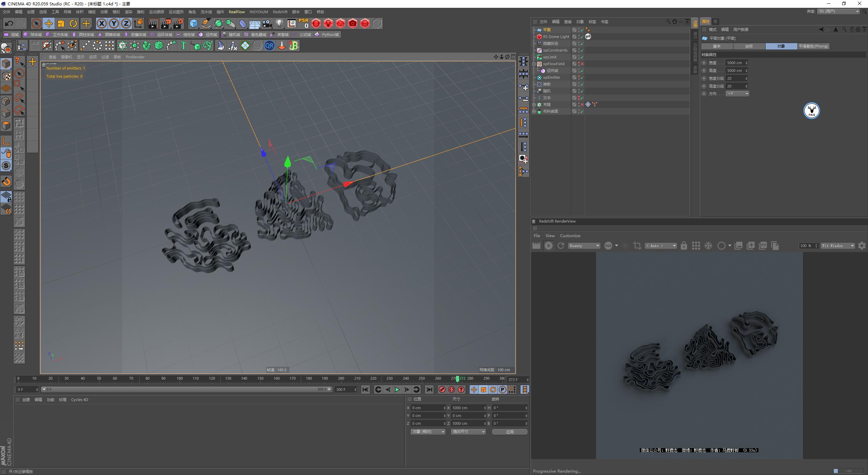Open the RealFlow menu
The image size is (868, 475).
(x=237, y=12)
